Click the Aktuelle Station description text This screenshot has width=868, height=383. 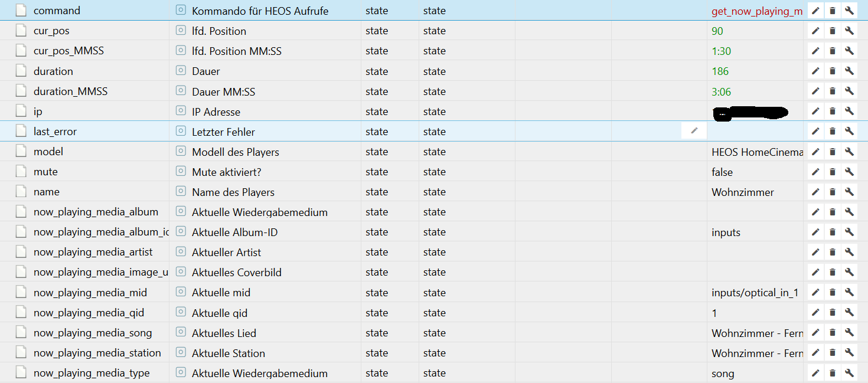click(x=229, y=353)
